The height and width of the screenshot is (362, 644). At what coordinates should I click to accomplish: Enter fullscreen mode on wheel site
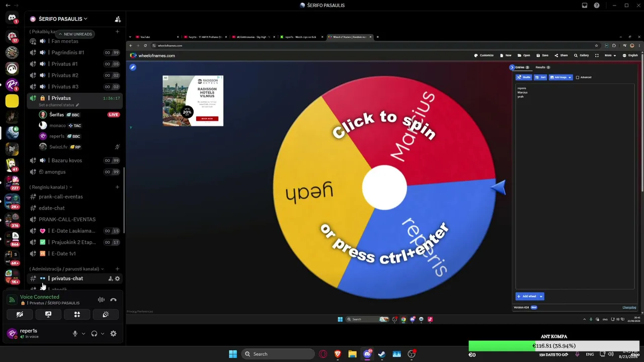pos(597,55)
